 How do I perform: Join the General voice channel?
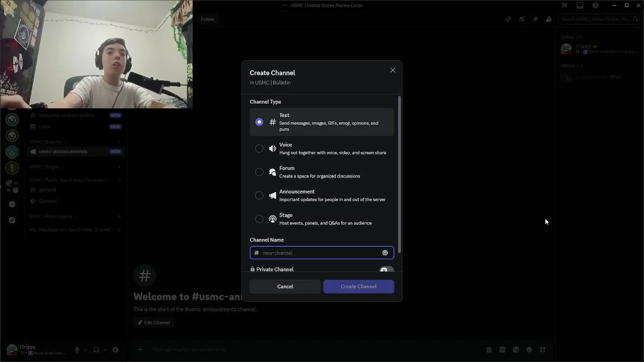75,201
